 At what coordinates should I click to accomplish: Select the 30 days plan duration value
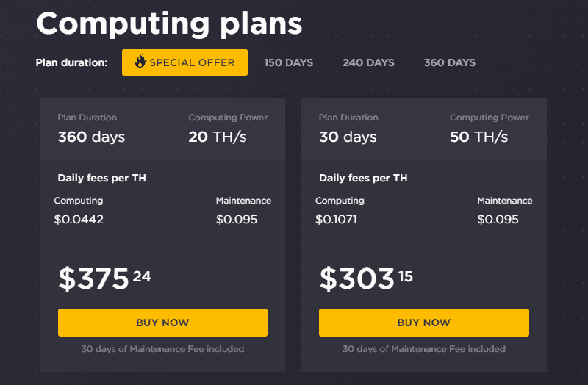coord(348,137)
